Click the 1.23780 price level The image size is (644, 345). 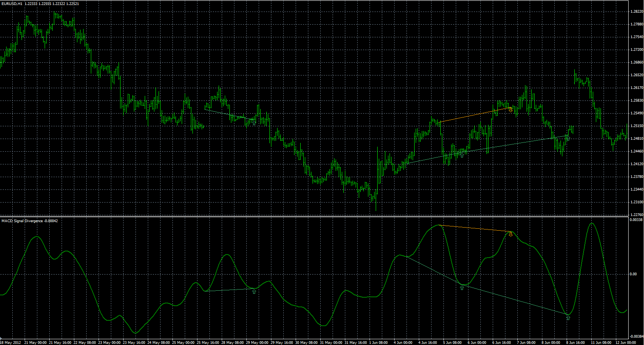[x=637, y=177]
